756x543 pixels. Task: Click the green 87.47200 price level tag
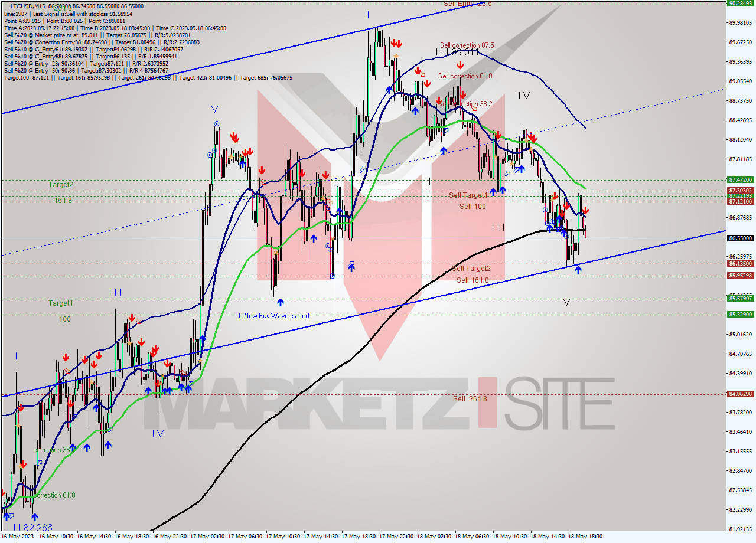740,179
